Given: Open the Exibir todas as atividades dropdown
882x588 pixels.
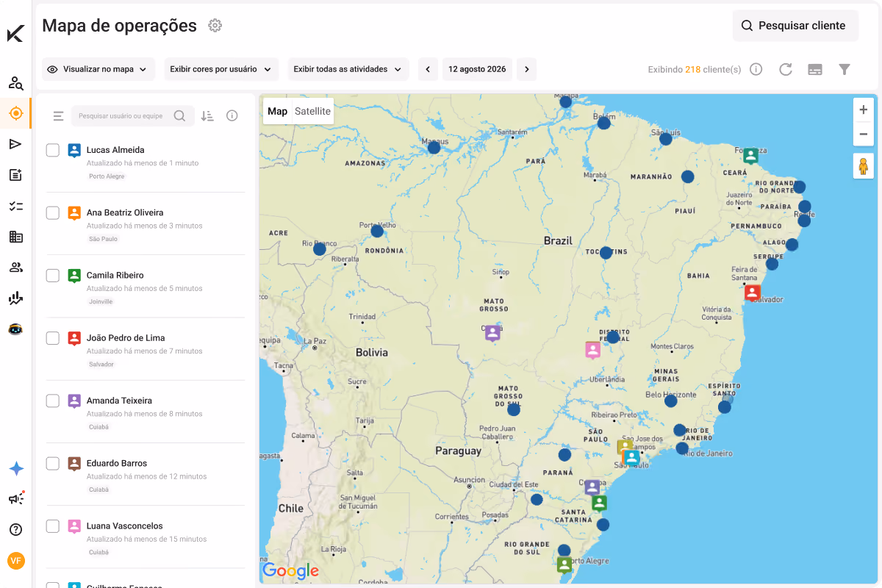Looking at the screenshot, I should [x=348, y=69].
